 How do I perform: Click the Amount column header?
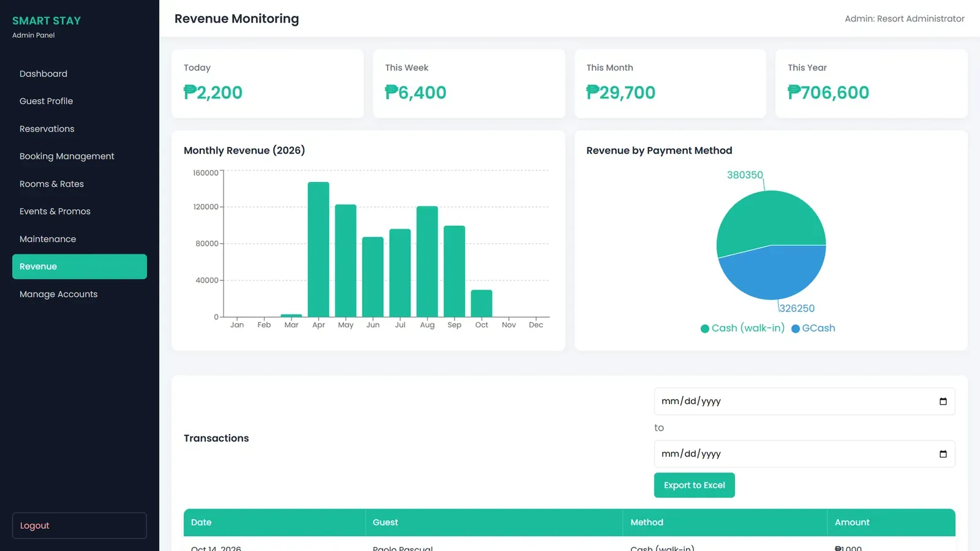coord(891,523)
